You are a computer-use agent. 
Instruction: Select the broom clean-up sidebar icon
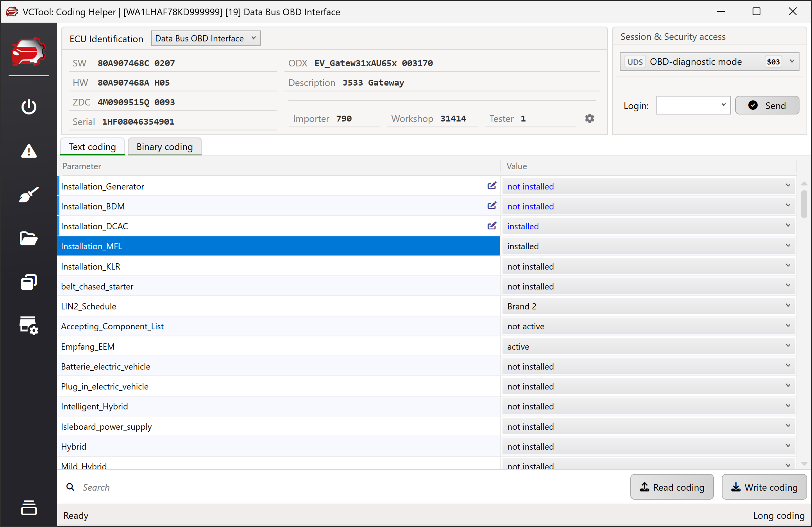point(29,195)
